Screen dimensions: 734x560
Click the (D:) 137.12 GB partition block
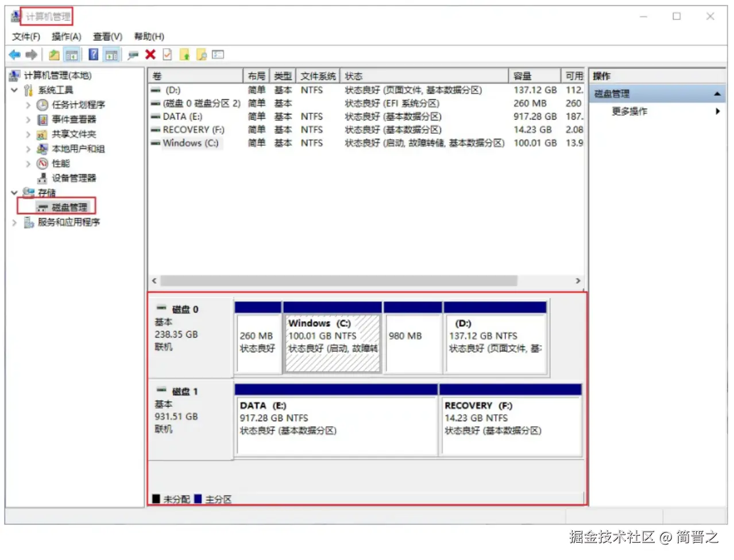tap(495, 337)
